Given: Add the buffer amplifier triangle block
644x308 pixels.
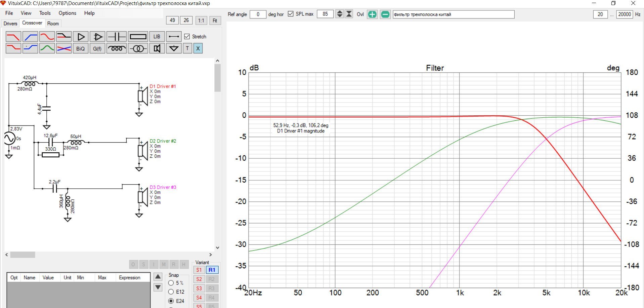Looking at the screenshot, I should pos(81,37).
